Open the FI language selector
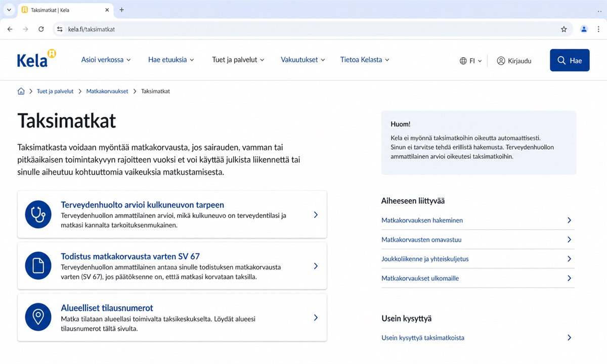Image resolution: width=607 pixels, height=364 pixels. click(471, 61)
